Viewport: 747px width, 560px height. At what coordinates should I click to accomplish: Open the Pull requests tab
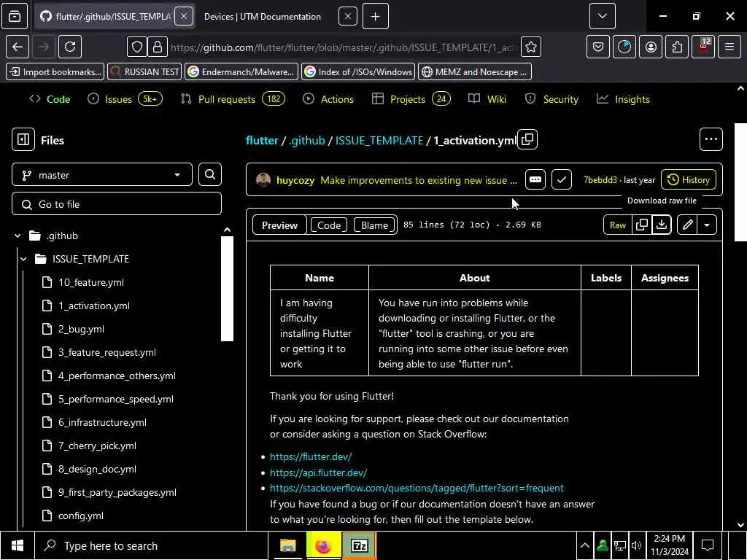pos(233,99)
